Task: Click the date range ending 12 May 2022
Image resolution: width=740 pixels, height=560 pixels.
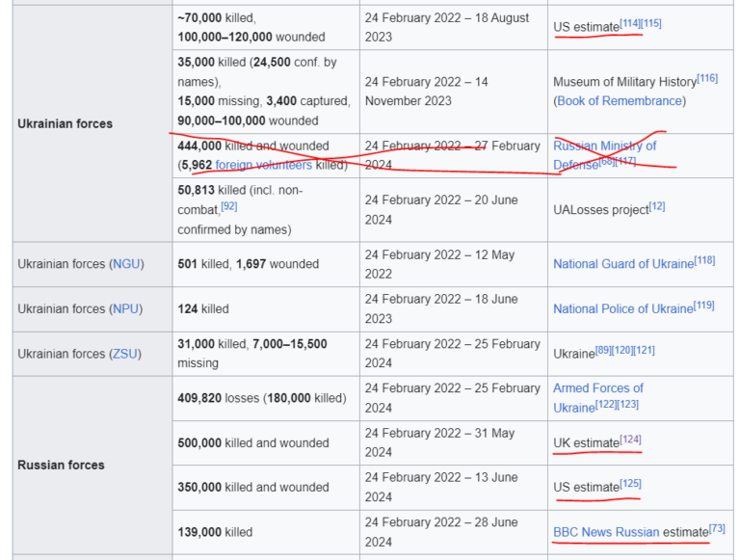Action: pyautogui.click(x=454, y=264)
